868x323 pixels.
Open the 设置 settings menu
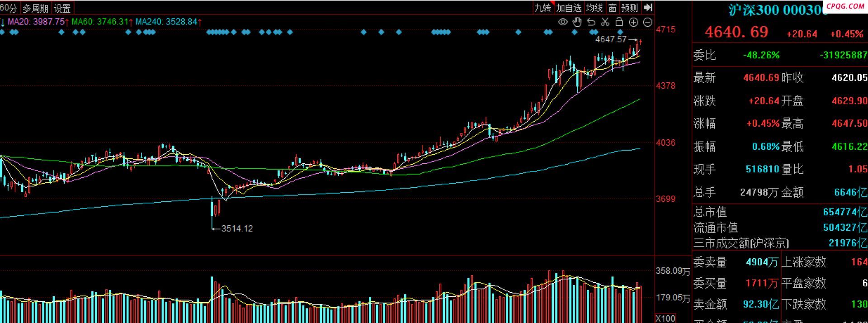click(x=62, y=8)
